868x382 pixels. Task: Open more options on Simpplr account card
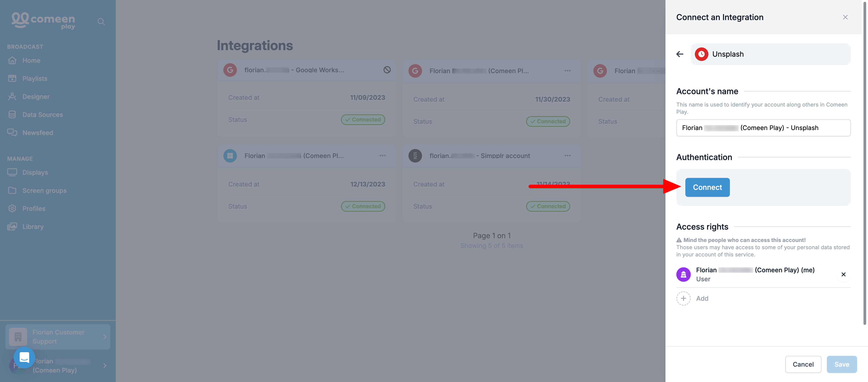click(x=568, y=156)
